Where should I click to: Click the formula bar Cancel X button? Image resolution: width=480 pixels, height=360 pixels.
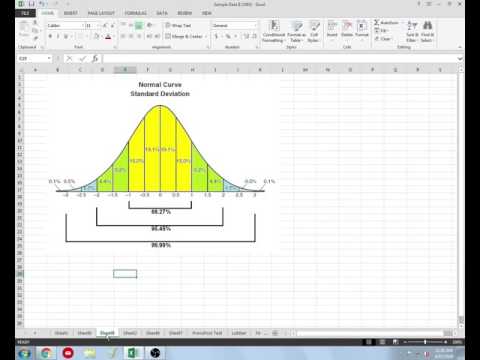(69, 59)
